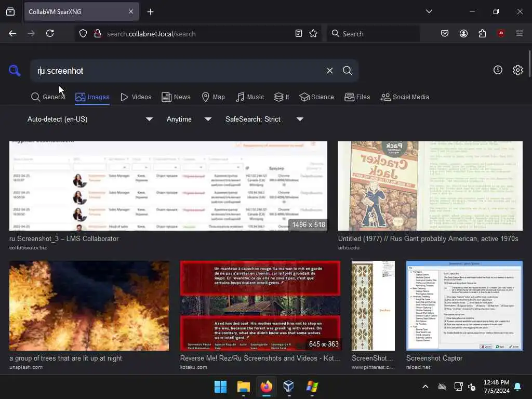This screenshot has height=399, width=532.
Task: Reload the current page
Action: click(50, 33)
